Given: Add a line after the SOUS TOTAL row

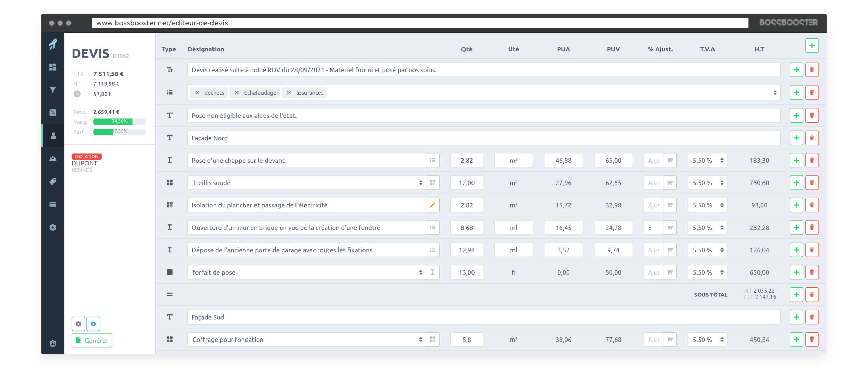Looking at the screenshot, I should tap(796, 295).
